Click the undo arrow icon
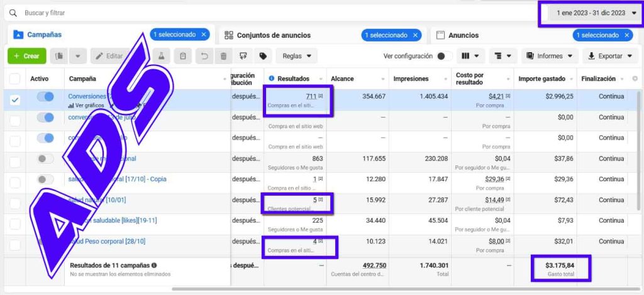This screenshot has height=295, width=644. (204, 56)
